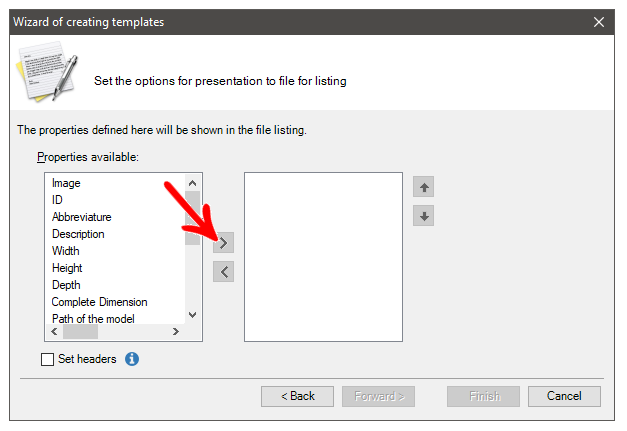Viewport: 627px width, 431px height.
Task: Add selected property with right arrow button
Action: click(223, 243)
